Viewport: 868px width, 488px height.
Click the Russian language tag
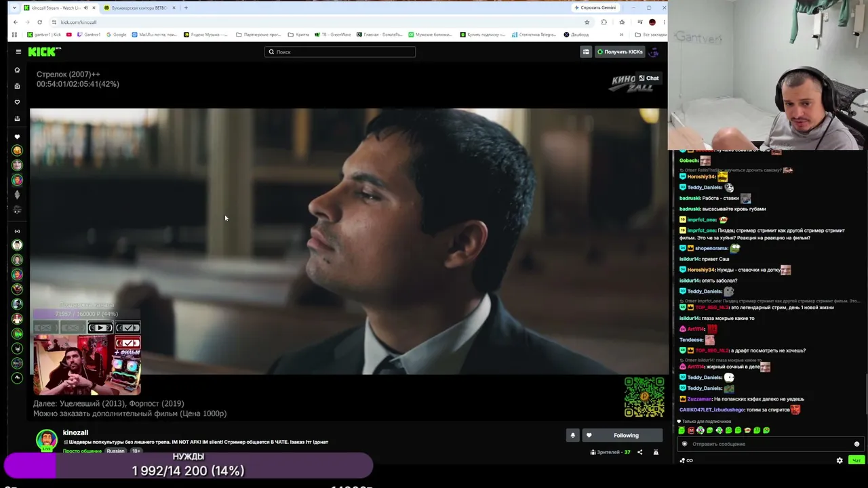point(115,451)
